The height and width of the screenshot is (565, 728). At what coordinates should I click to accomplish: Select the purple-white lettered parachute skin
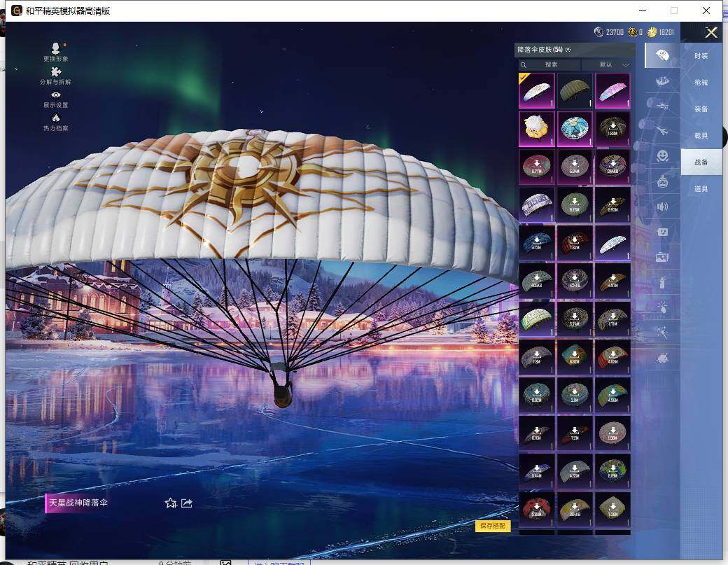(x=537, y=204)
